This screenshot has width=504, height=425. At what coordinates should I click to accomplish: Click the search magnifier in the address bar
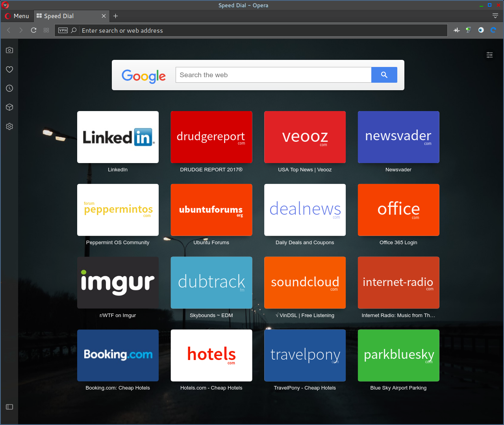click(74, 30)
